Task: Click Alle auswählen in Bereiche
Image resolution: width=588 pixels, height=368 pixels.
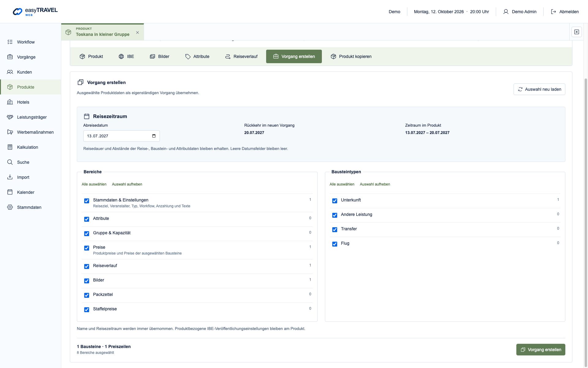Action: point(94,184)
